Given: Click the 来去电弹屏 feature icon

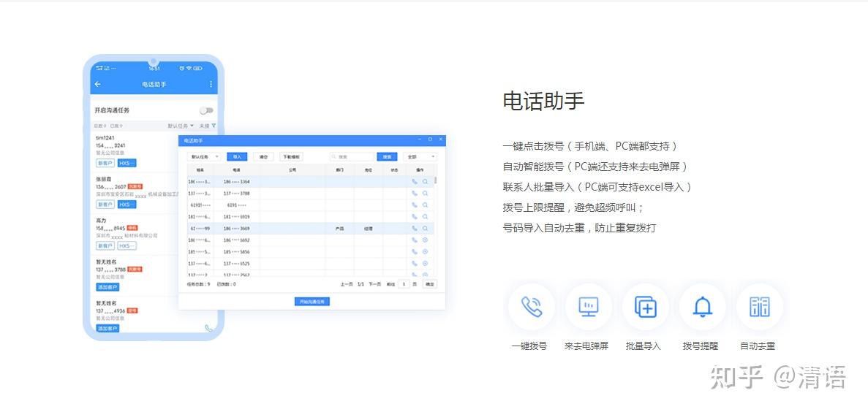Looking at the screenshot, I should (x=589, y=307).
